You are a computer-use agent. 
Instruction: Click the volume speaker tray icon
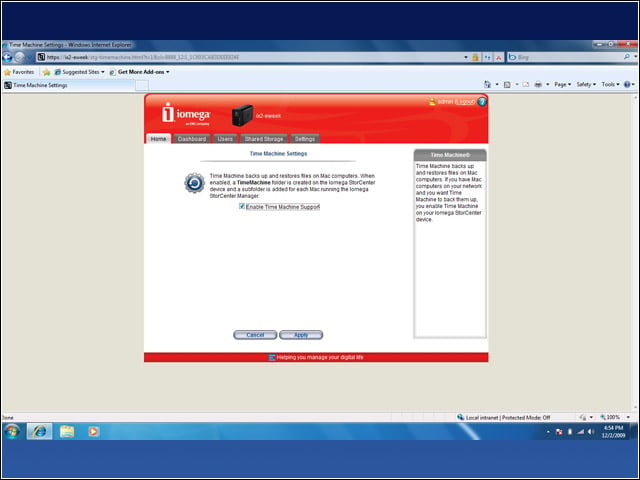point(591,431)
